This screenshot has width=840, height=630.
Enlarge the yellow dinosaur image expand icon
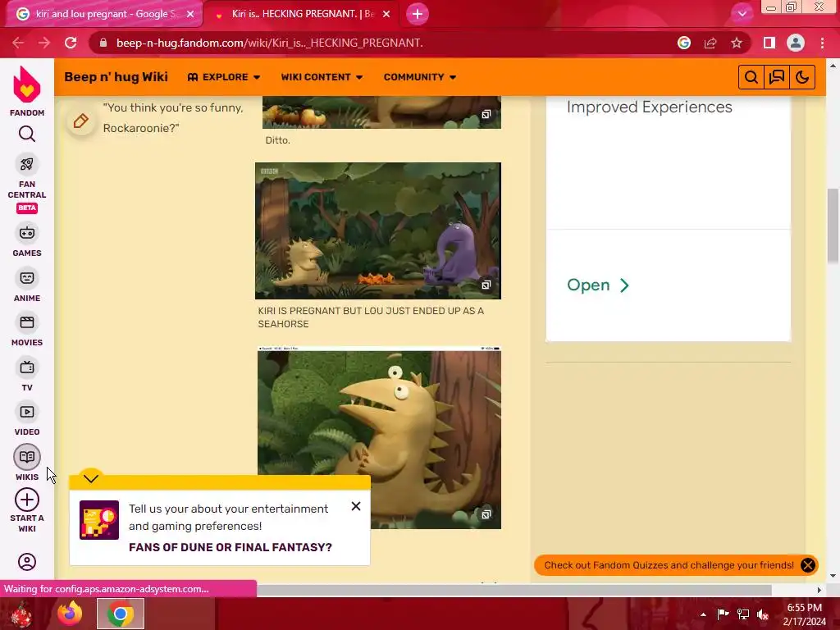(486, 514)
